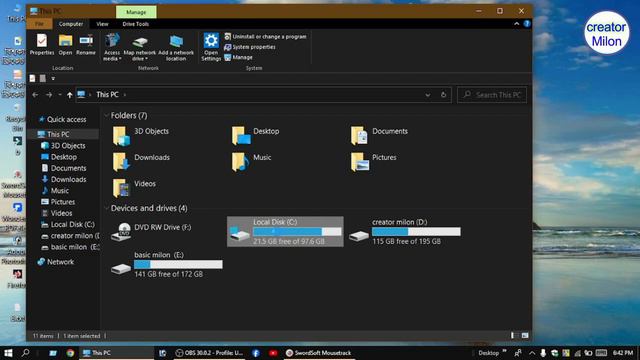
Task: Refresh the This PC view
Action: pyautogui.click(x=443, y=95)
